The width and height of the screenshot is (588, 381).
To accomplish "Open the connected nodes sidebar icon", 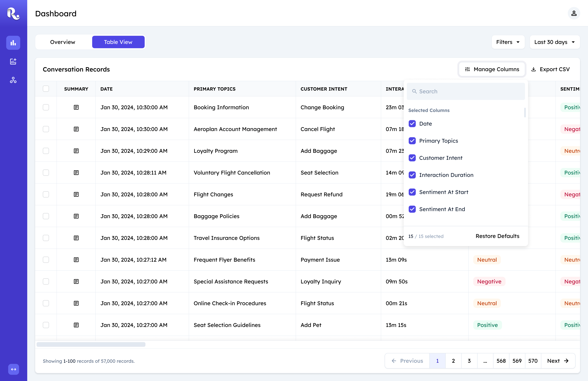I will [13, 80].
